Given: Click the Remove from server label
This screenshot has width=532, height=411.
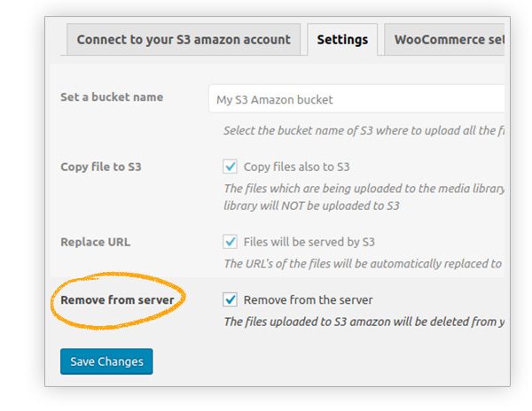Looking at the screenshot, I should pyautogui.click(x=117, y=300).
